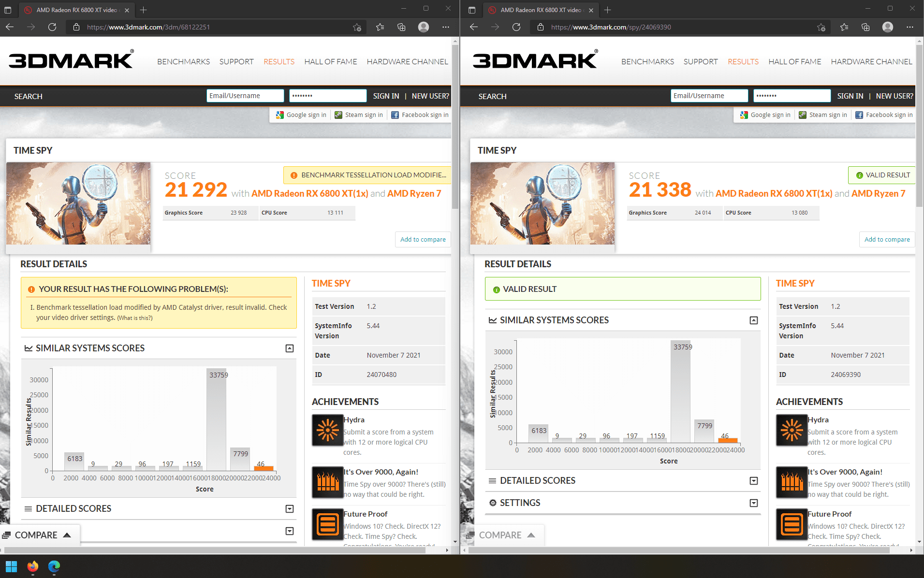Image resolution: width=924 pixels, height=578 pixels.
Task: Click the 3DMark logo in right window
Action: click(x=535, y=60)
